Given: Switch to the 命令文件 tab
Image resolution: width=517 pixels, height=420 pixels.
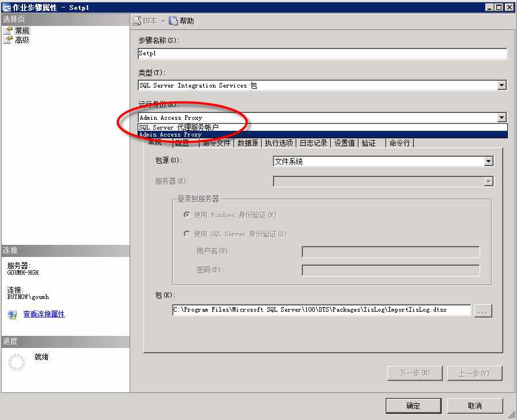Looking at the screenshot, I should (216, 143).
